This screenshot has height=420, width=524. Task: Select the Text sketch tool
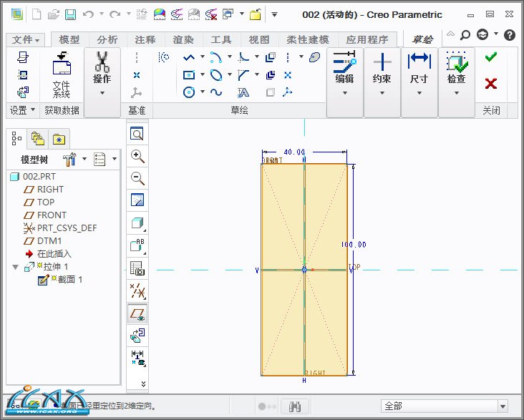243,92
